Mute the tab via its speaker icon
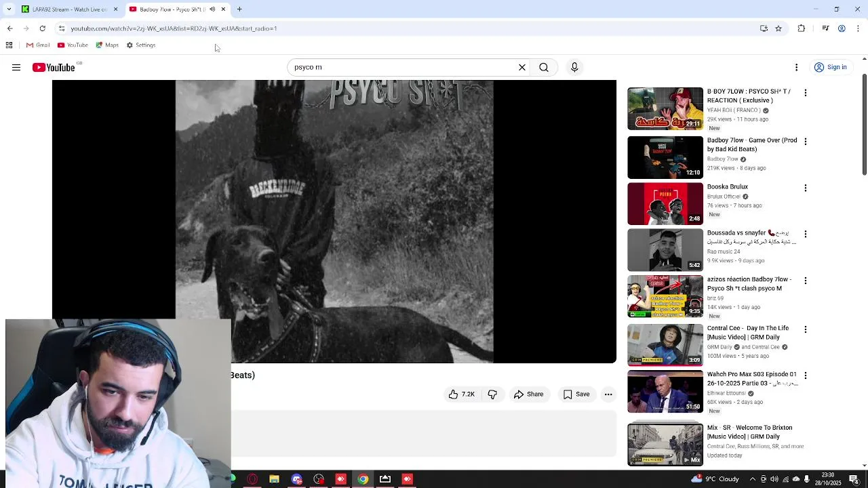868x488 pixels. point(212,9)
